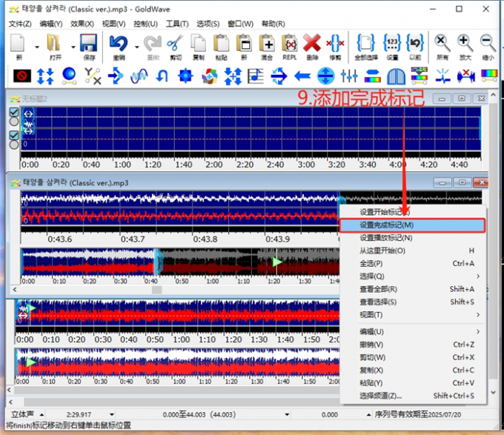The height and width of the screenshot is (435, 504).
Task: Click the blue left arrow reverse effect icon
Action: 302,76
